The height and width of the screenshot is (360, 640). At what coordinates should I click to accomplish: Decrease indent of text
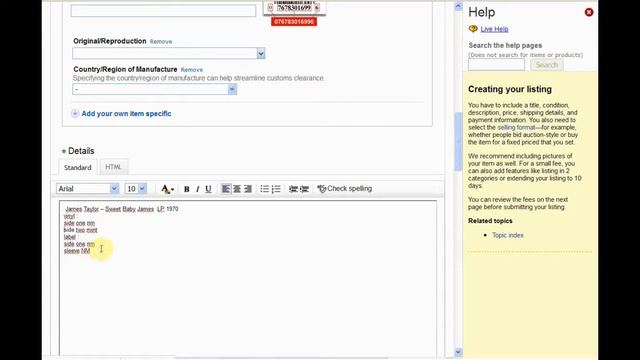(293, 189)
